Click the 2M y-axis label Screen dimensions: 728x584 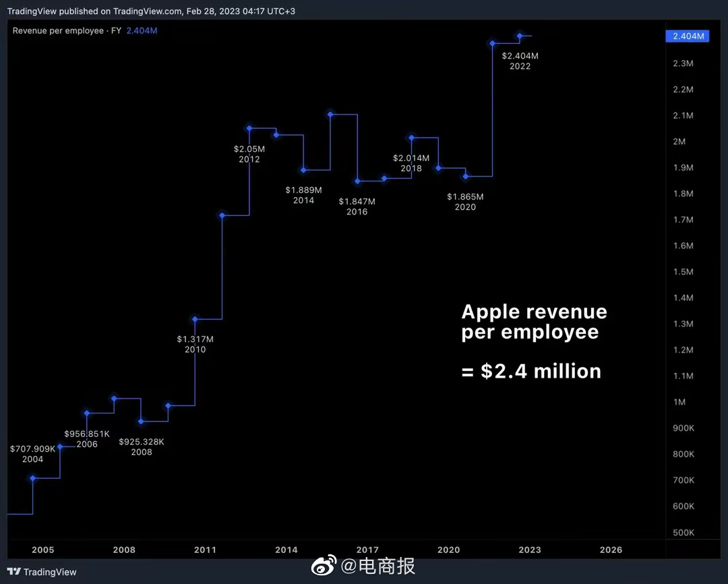pyautogui.click(x=679, y=141)
